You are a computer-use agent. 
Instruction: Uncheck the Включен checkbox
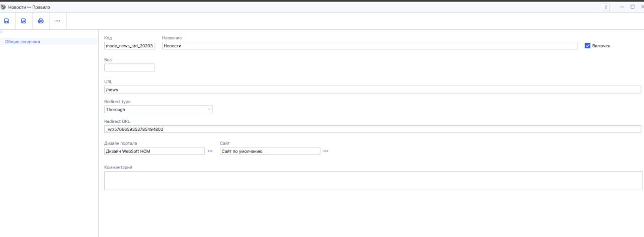click(x=587, y=46)
